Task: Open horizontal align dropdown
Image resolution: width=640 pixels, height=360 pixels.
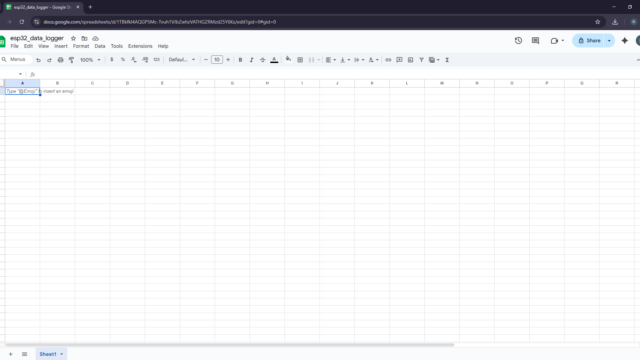Action: coord(330,60)
